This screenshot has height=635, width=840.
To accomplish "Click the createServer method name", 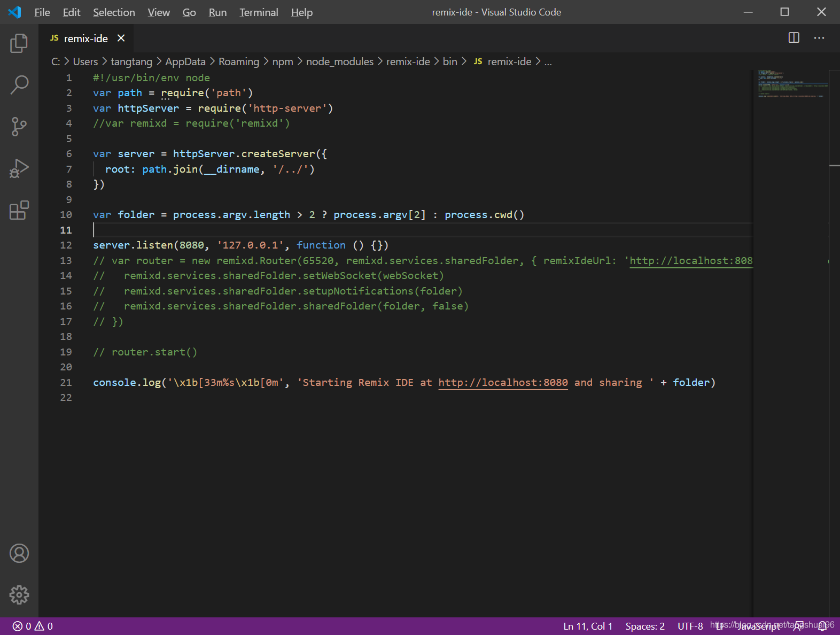I will point(278,153).
